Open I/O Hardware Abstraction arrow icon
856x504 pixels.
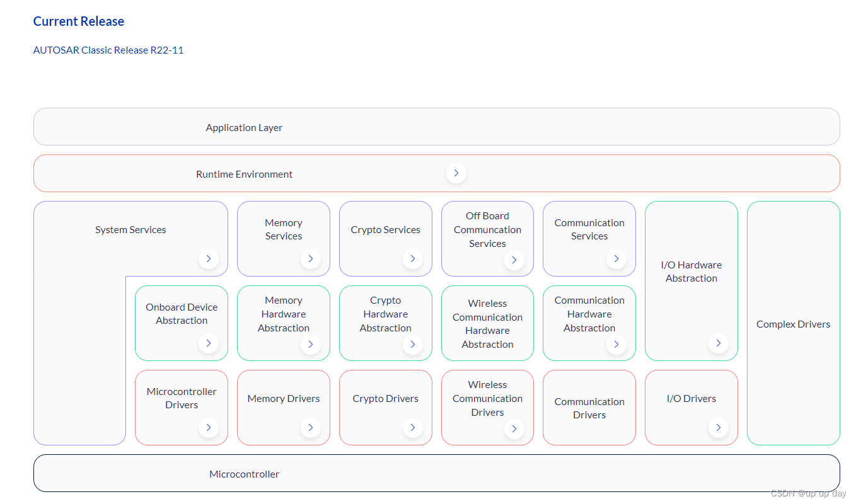[x=718, y=343]
